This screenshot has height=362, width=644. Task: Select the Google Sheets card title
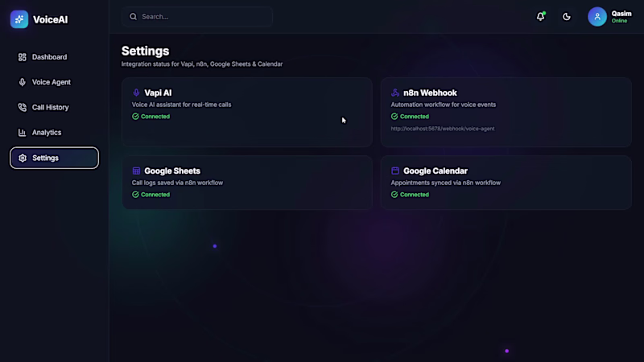(172, 171)
